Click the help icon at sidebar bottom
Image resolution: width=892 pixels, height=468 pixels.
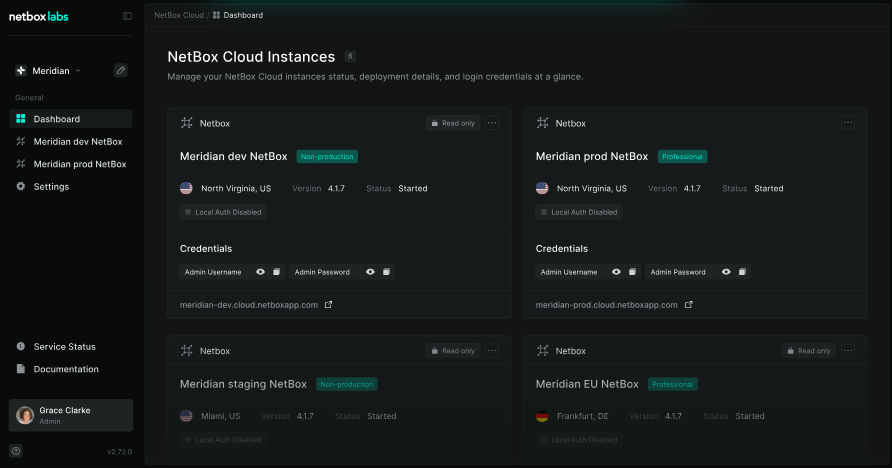(x=16, y=451)
